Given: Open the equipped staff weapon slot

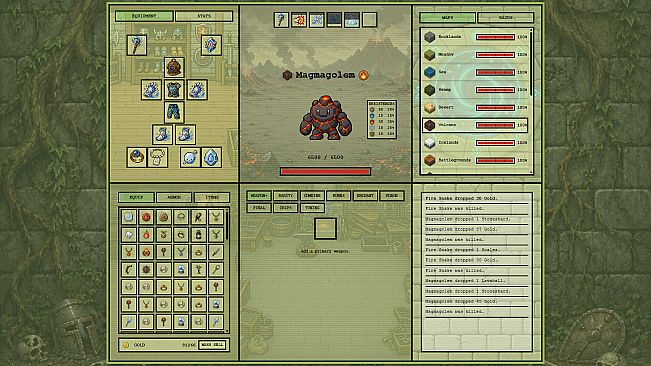Looking at the screenshot, I should pos(137,45).
